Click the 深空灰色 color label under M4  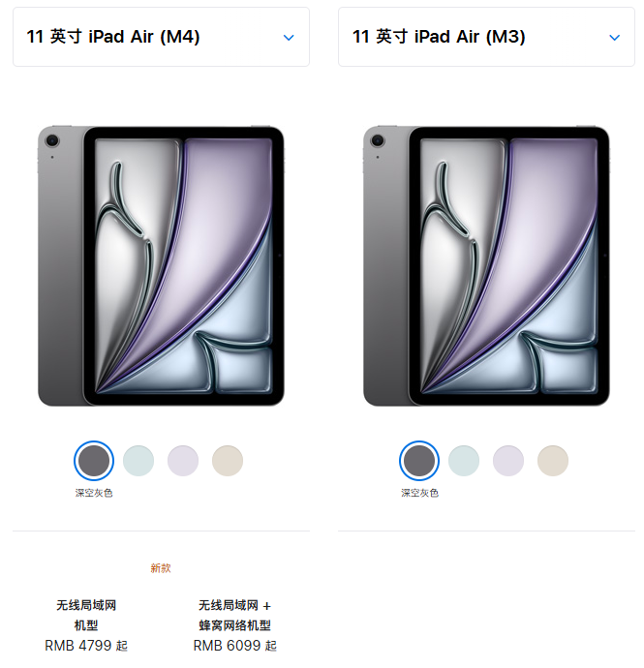click(94, 493)
